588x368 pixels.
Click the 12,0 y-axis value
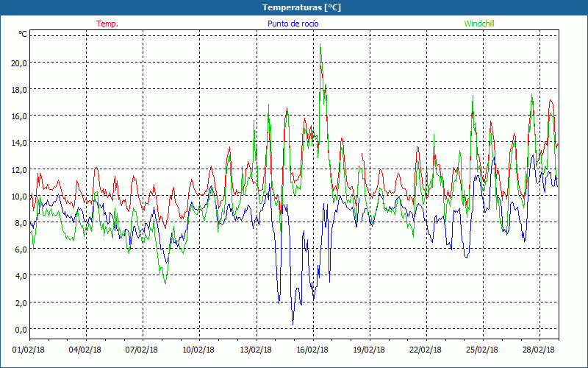(x=19, y=170)
